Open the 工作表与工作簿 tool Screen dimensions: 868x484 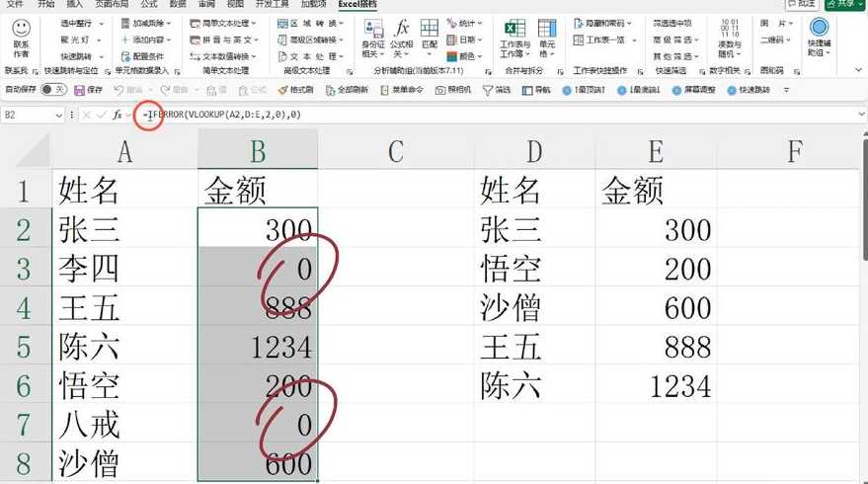point(514,38)
